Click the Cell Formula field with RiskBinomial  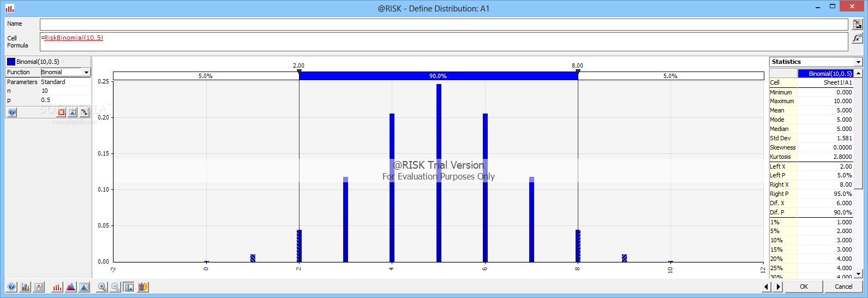point(444,42)
